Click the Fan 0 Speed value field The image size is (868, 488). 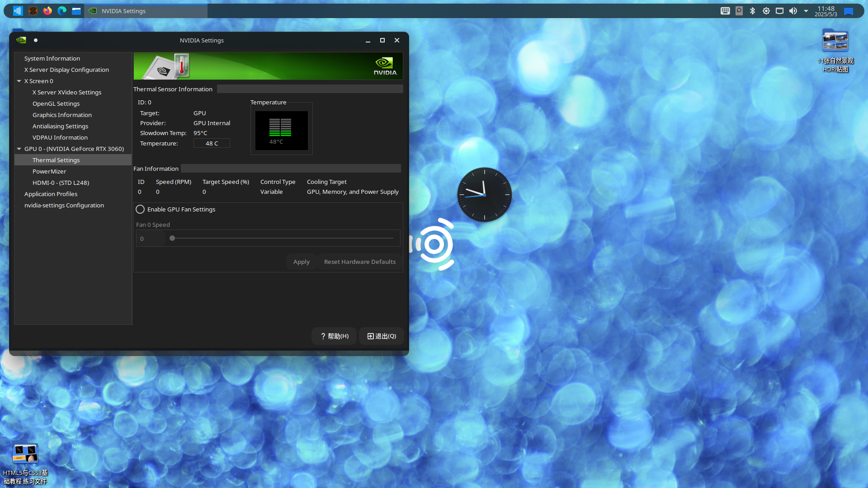[x=151, y=239]
